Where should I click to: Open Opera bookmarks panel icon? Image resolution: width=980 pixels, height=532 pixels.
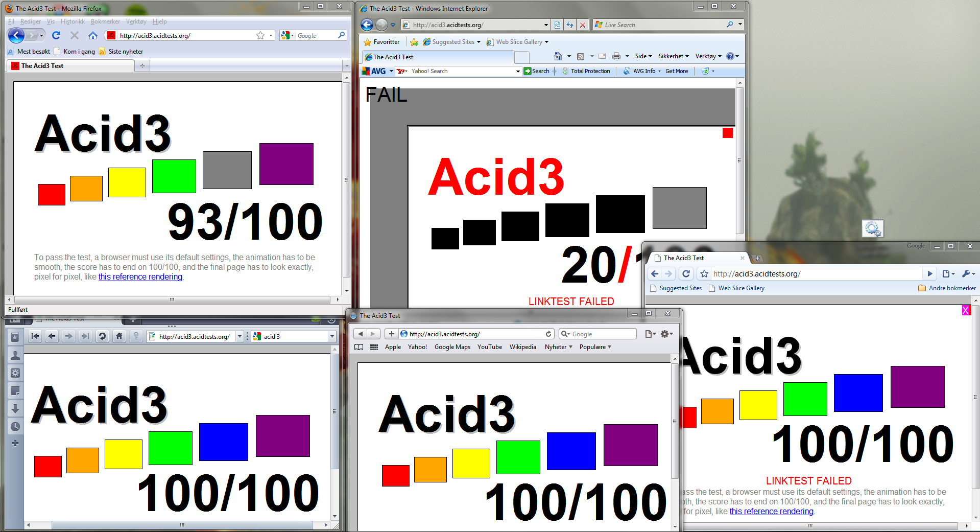pyautogui.click(x=15, y=337)
